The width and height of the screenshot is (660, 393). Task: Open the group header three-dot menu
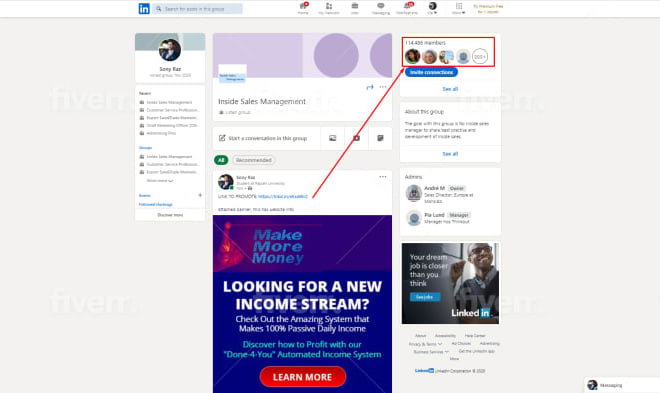383,87
